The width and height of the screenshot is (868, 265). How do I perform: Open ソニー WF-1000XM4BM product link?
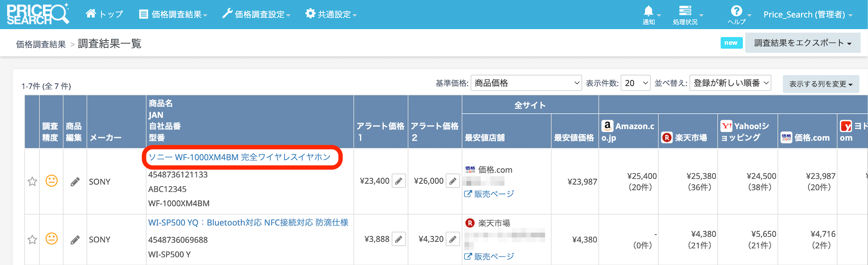[239, 157]
